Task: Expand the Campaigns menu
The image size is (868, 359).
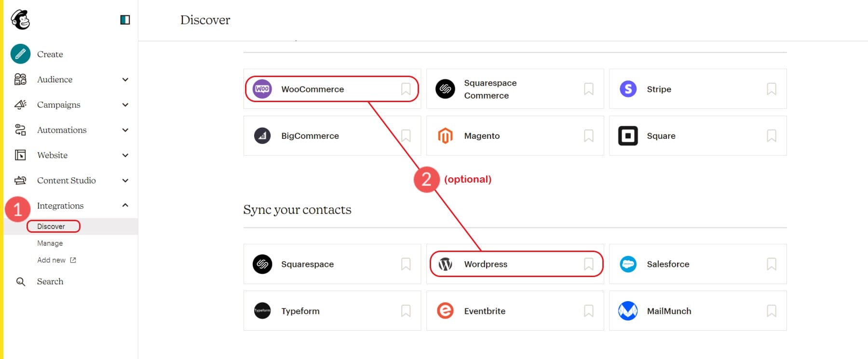Action: pos(125,105)
